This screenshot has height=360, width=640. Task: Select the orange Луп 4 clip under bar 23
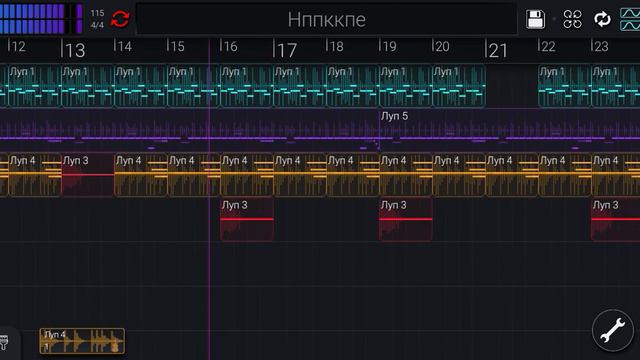(x=616, y=175)
